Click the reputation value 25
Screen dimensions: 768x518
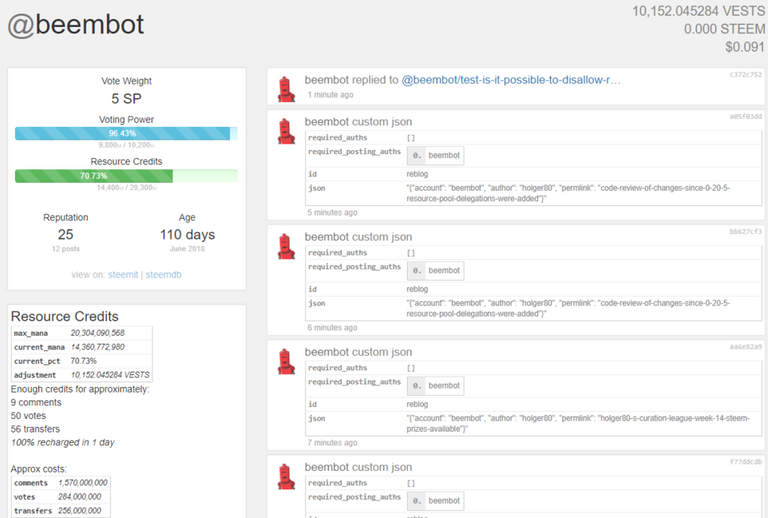pyautogui.click(x=66, y=235)
